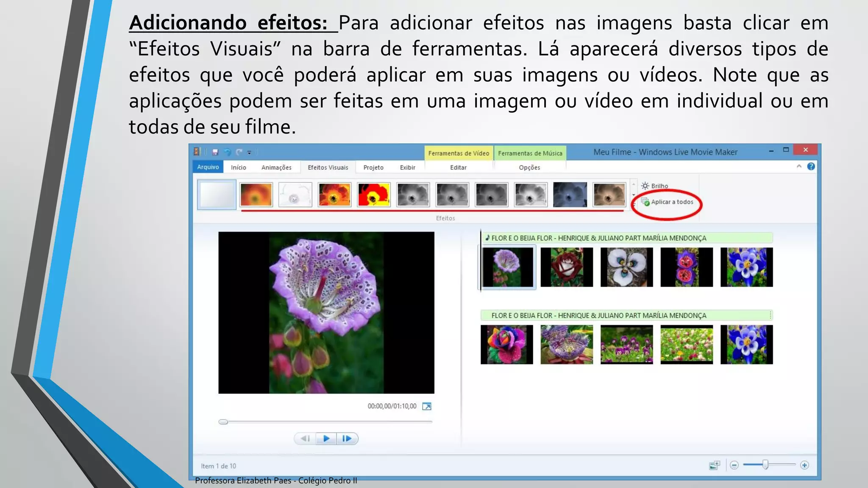868x488 pixels.
Task: Apply the warm orange blur effect
Action: tap(256, 194)
